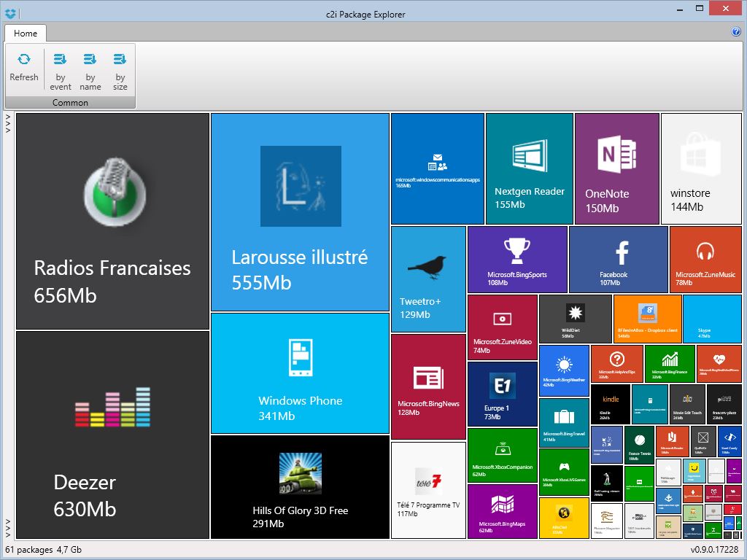Screen dimensions: 747x560
Task: Select the microsoft.windowscommunicationsapps tile
Action: [438, 168]
